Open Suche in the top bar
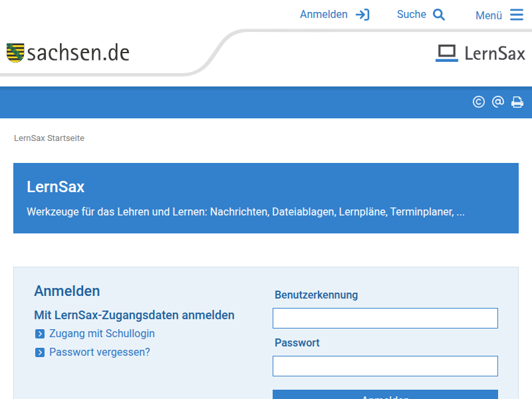This screenshot has height=399, width=532. tap(411, 15)
